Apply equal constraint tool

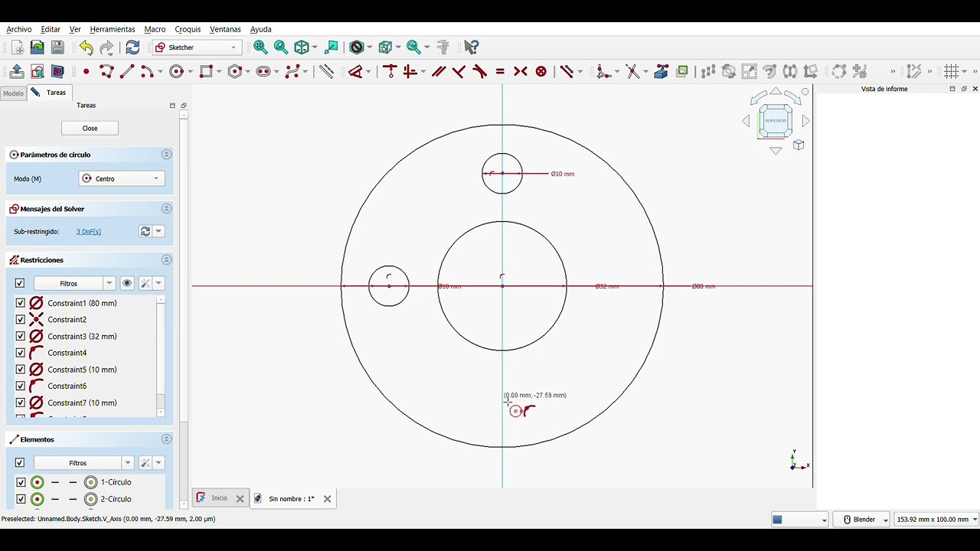(x=500, y=71)
